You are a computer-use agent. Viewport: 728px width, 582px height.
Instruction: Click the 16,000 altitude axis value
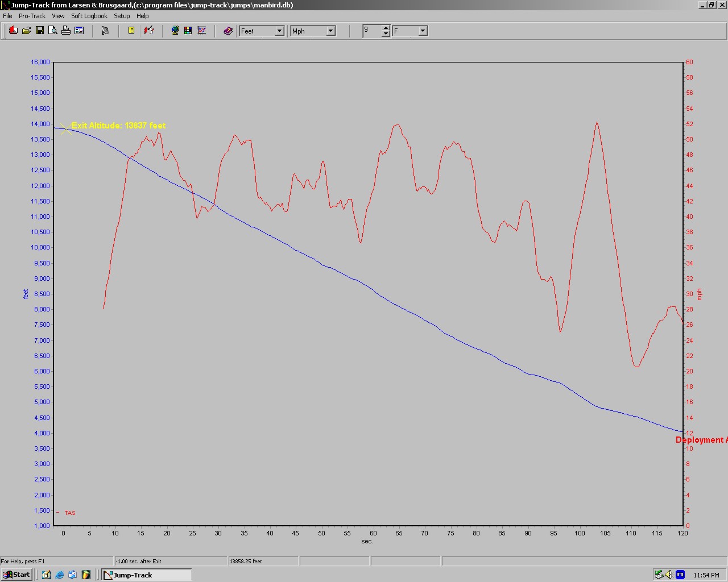click(40, 62)
